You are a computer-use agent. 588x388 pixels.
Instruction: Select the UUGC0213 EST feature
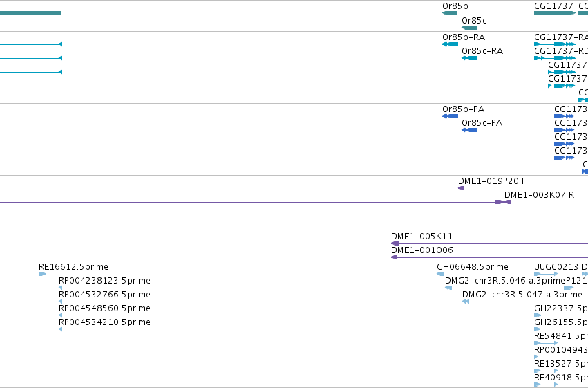(x=546, y=274)
